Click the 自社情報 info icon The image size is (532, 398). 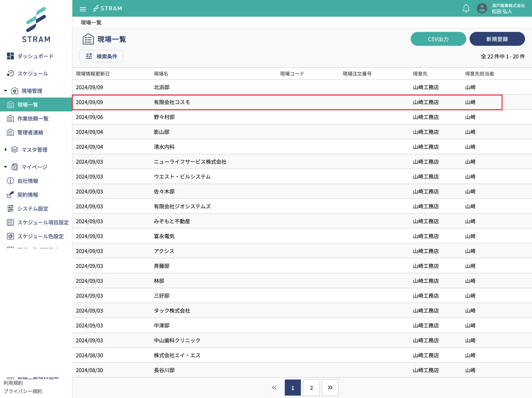tap(11, 181)
